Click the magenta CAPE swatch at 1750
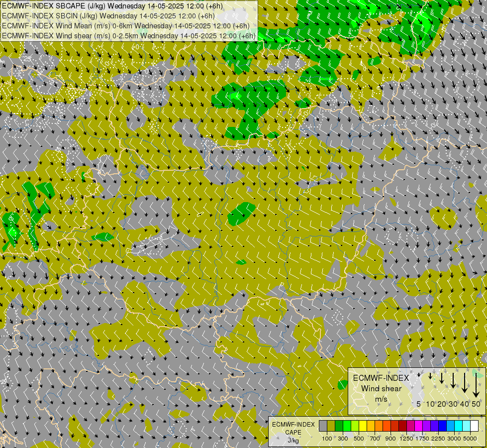Screen dimensions: 487x448 pos(419,426)
